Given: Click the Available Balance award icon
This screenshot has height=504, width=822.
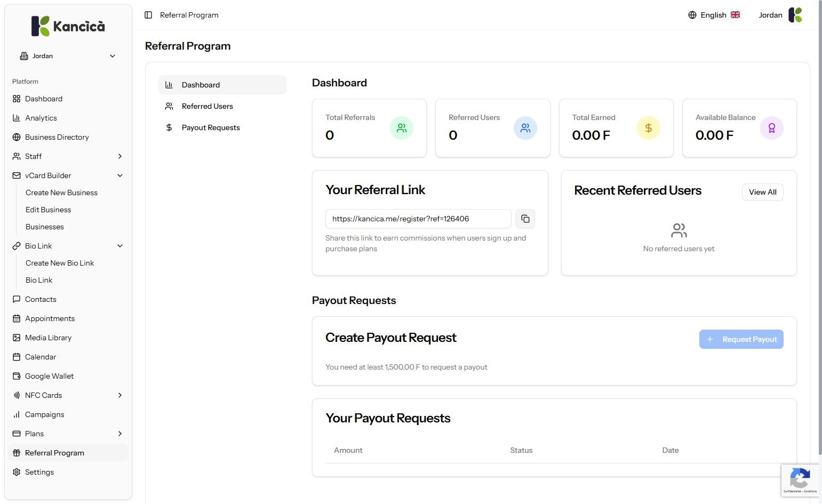Looking at the screenshot, I should tap(771, 128).
